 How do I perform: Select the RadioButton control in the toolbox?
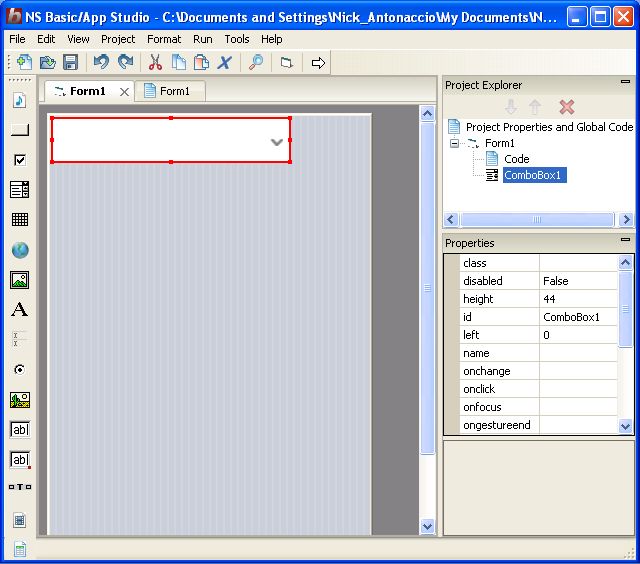(x=20, y=370)
